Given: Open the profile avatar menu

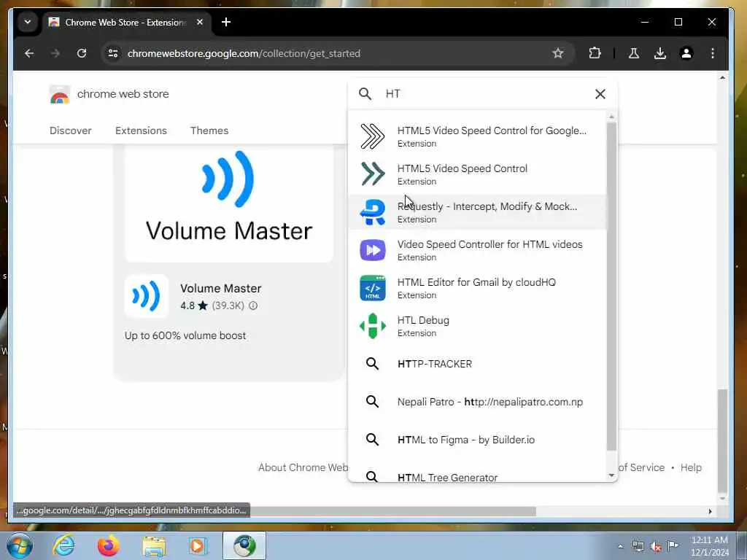Looking at the screenshot, I should [686, 53].
